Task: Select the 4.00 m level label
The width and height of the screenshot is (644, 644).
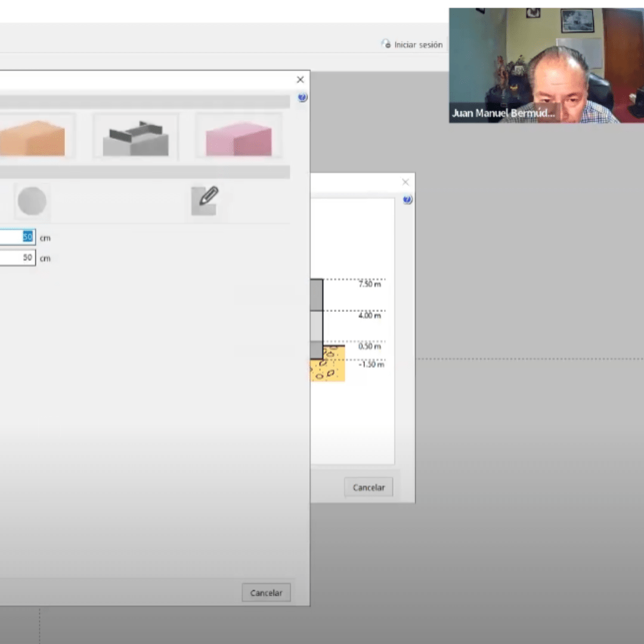Action: (x=370, y=315)
